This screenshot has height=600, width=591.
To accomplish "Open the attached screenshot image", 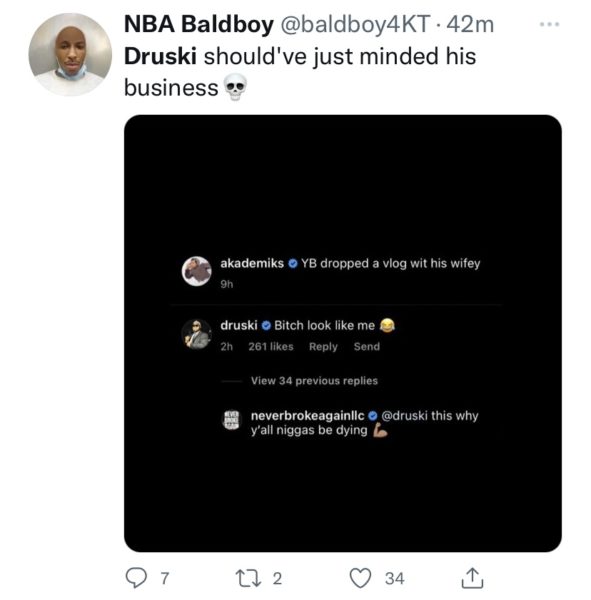I will (343, 333).
